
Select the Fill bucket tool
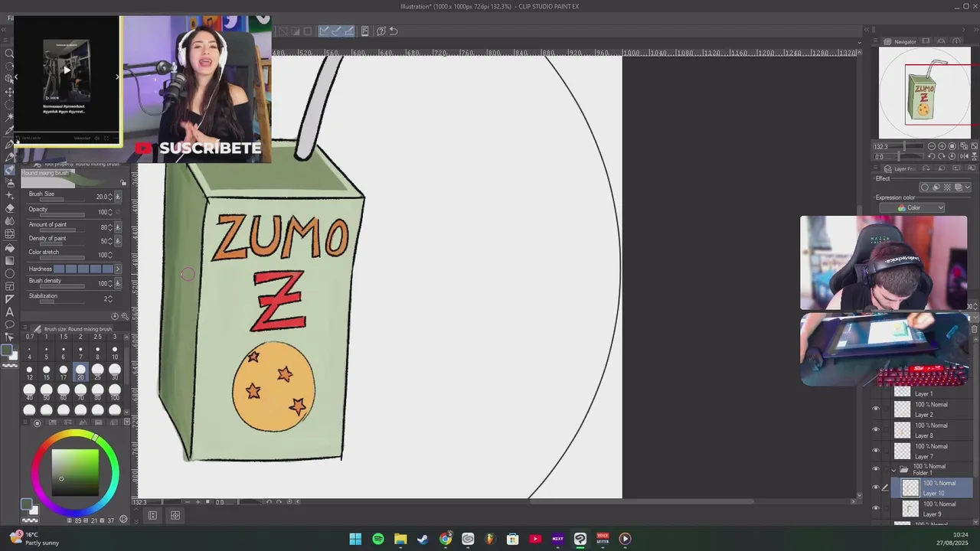[10, 249]
